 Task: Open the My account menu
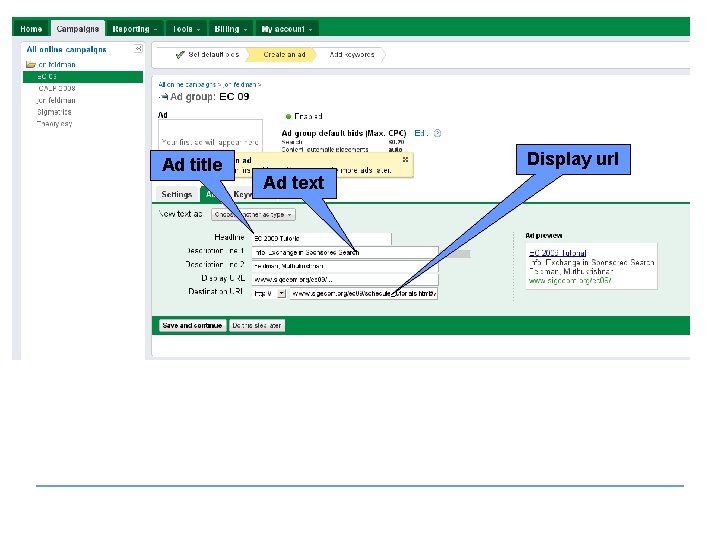click(x=287, y=29)
